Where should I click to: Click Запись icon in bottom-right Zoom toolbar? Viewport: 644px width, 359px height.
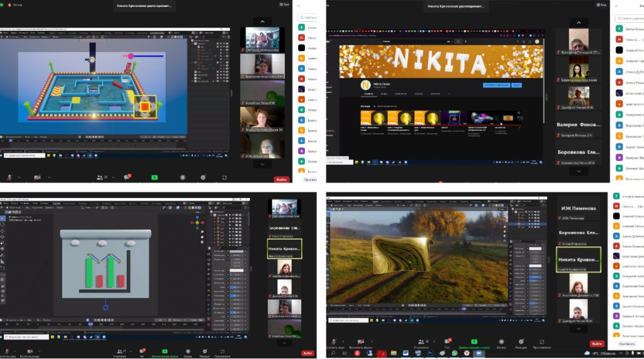point(501,342)
